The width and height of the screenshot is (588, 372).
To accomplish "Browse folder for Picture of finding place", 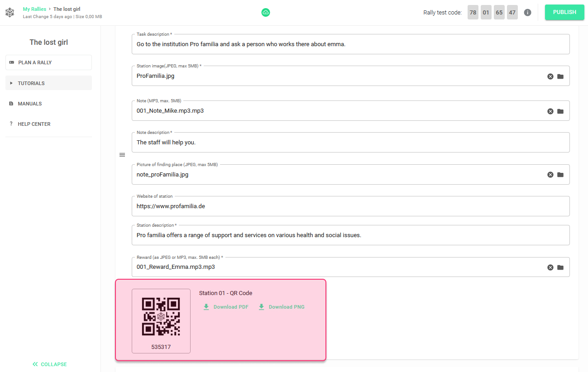I will [560, 175].
